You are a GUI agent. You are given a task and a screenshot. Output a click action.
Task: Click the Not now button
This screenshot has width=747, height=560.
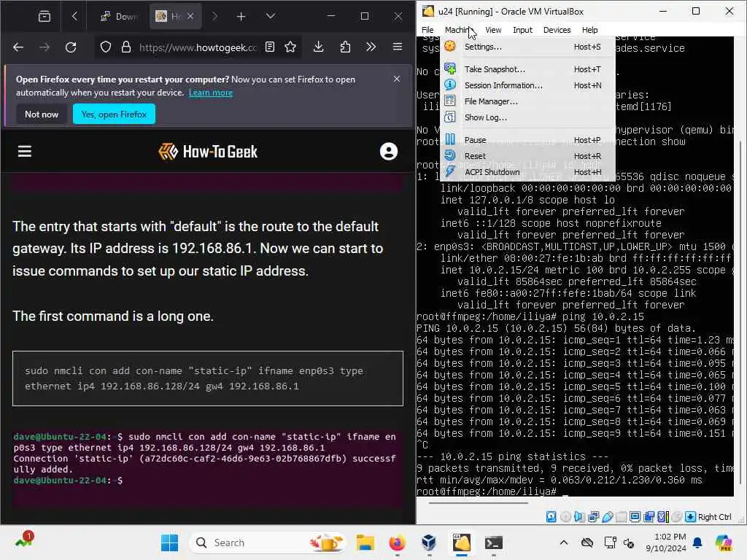point(42,114)
